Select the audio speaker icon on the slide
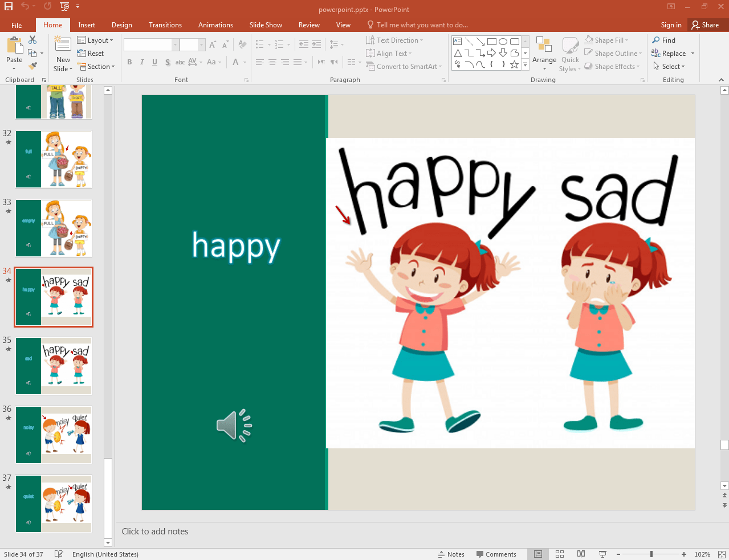This screenshot has width=729, height=560. [234, 426]
